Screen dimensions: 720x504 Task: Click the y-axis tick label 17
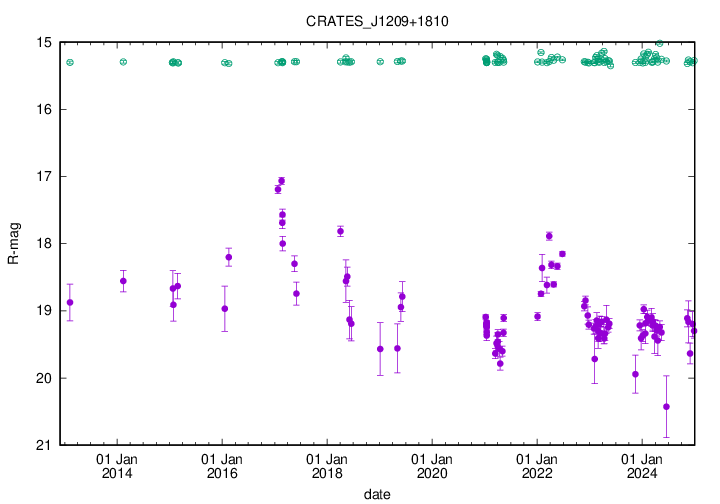click(x=45, y=177)
